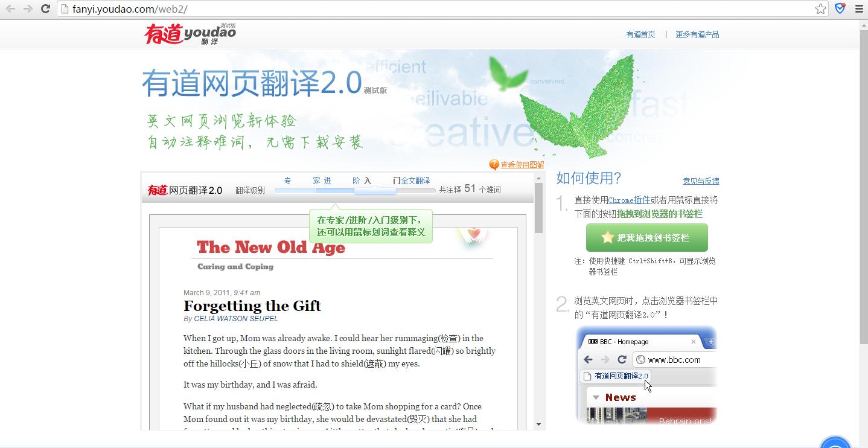The image size is (868, 448).
Task: Click the green 把我拖拽到书签栏 button
Action: point(647,238)
